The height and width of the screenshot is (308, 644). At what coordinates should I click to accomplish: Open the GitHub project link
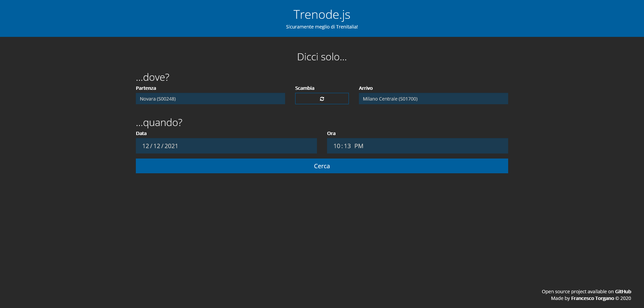pos(623,291)
